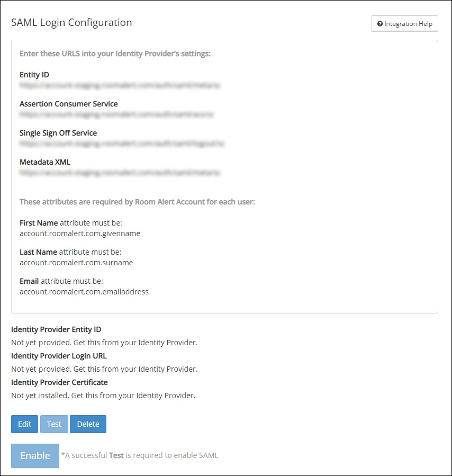This screenshot has height=476, width=452.
Task: Select the Identity Provider Login URL label
Action: tap(59, 356)
